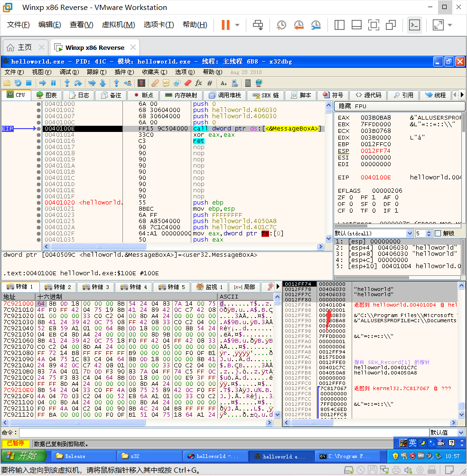Toggle breakpoint at address 00401020
This screenshot has width=467, height=476.
pos(38,203)
